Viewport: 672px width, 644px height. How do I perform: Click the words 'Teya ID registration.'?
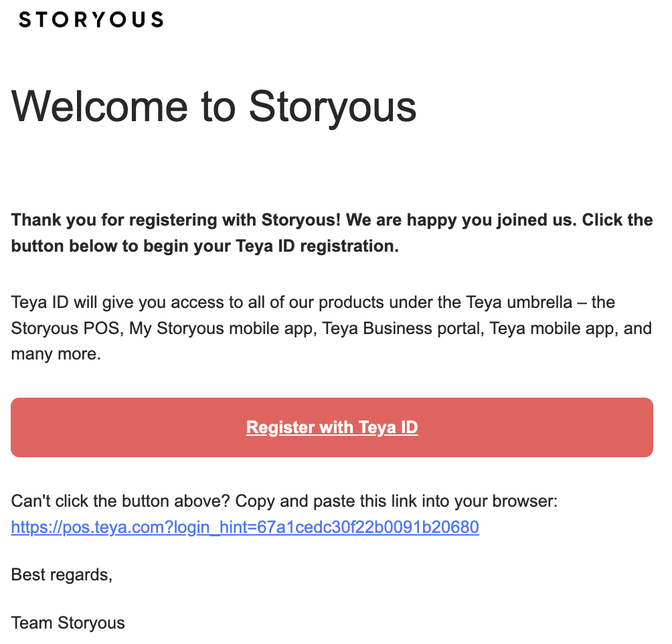pyautogui.click(x=317, y=246)
